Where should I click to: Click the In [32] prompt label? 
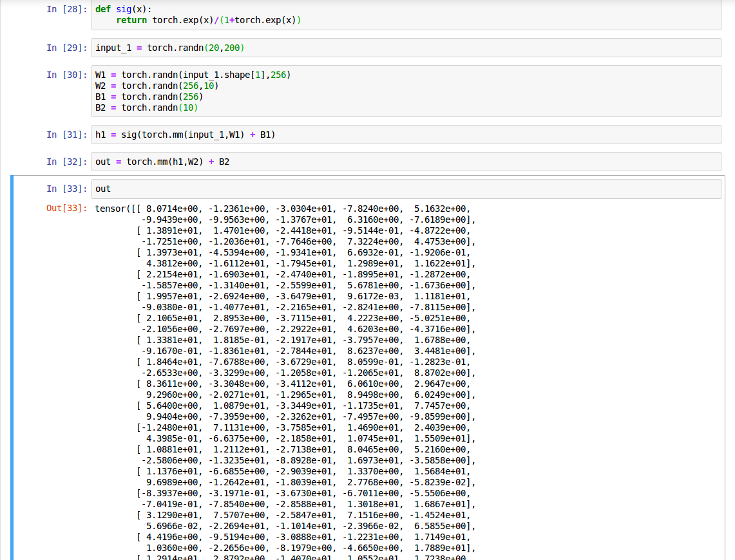tap(66, 162)
